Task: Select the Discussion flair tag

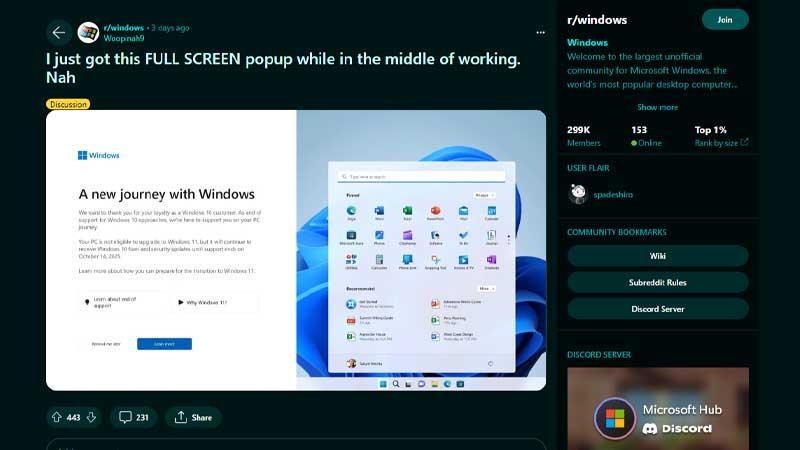Action: point(68,104)
